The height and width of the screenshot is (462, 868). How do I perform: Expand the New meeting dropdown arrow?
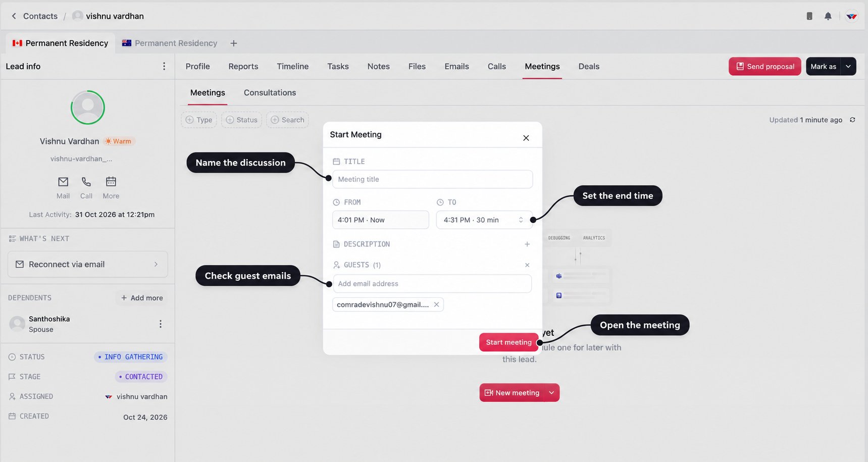pos(551,393)
